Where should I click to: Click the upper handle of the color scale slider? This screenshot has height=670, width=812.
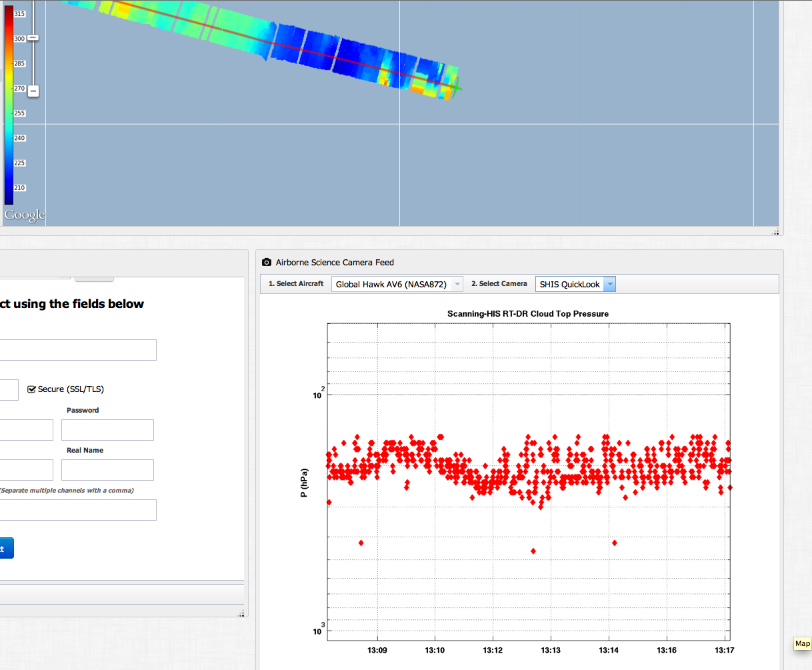[33, 38]
